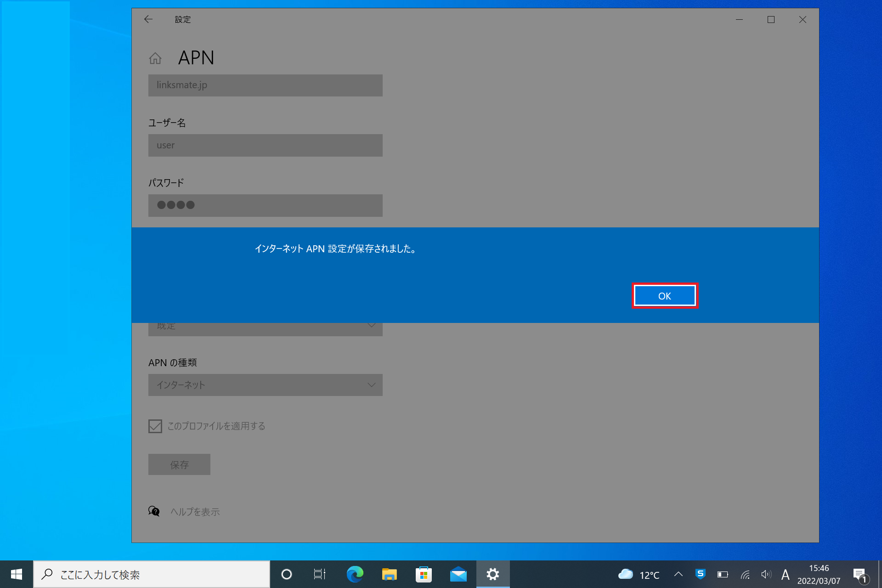The height and width of the screenshot is (588, 882).
Task: Click the linksmate.jp APN field
Action: coord(265,85)
